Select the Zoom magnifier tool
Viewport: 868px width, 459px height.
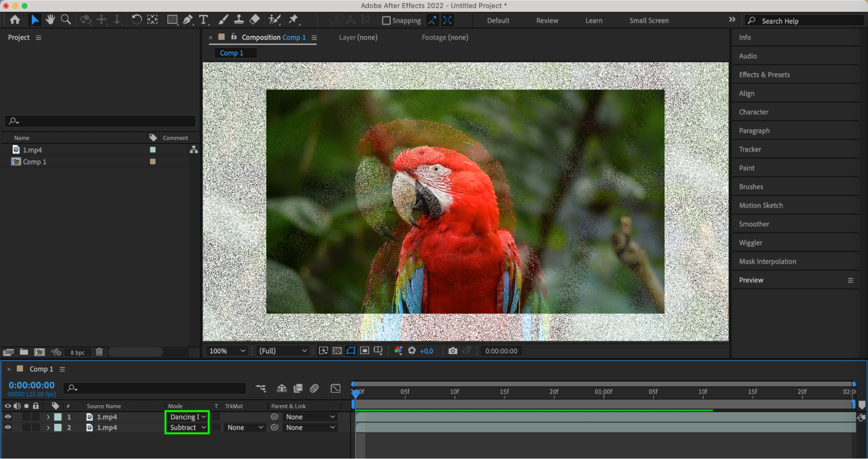coord(66,20)
